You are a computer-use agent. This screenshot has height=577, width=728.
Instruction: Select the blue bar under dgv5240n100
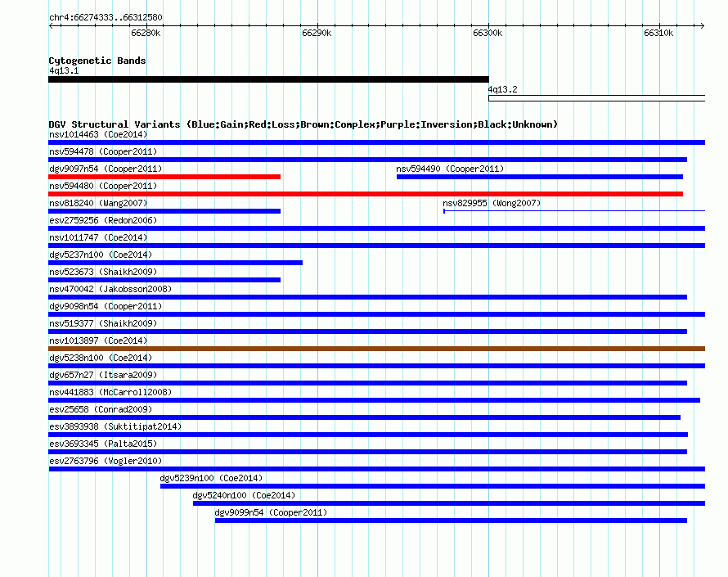tap(449, 503)
